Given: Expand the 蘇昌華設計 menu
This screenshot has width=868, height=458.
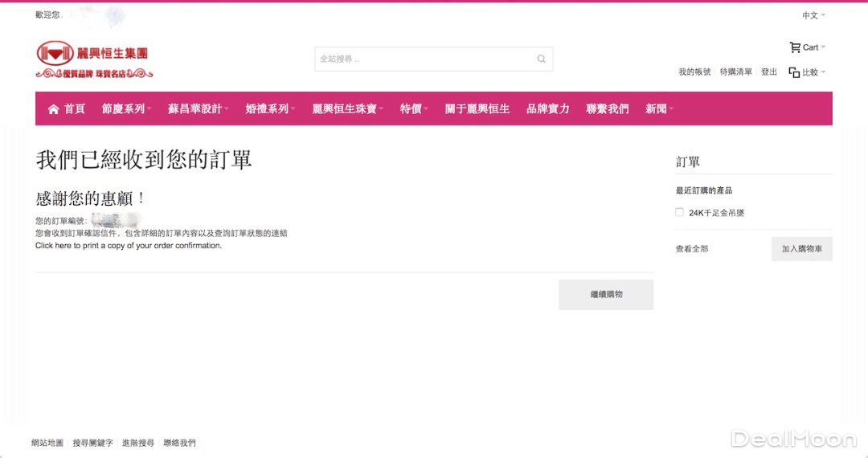Looking at the screenshot, I should [x=198, y=109].
